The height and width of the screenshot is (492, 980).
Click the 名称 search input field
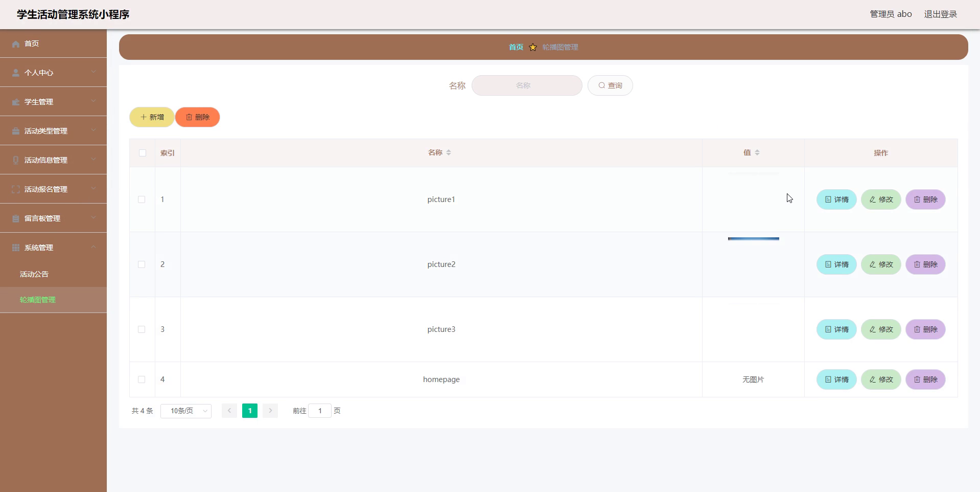point(527,85)
